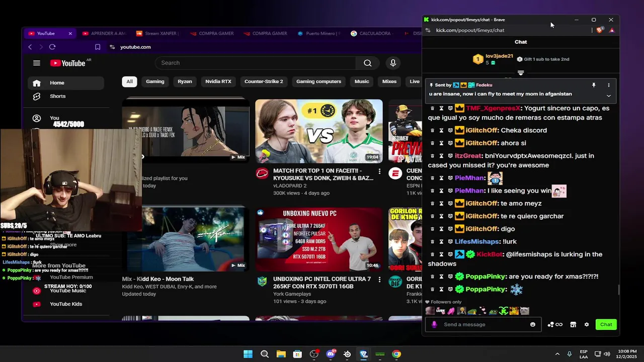This screenshot has width=644, height=362.
Task: Switch to the Stream XANFER browser tab
Action: click(157, 34)
